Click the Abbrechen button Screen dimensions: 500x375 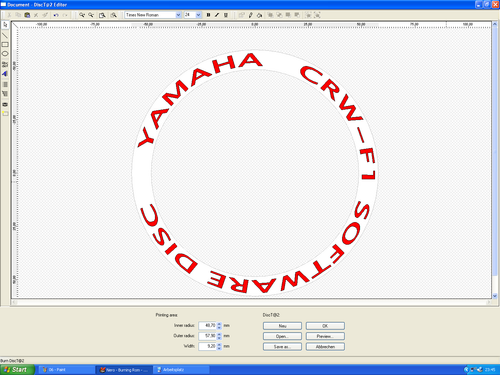(x=325, y=347)
